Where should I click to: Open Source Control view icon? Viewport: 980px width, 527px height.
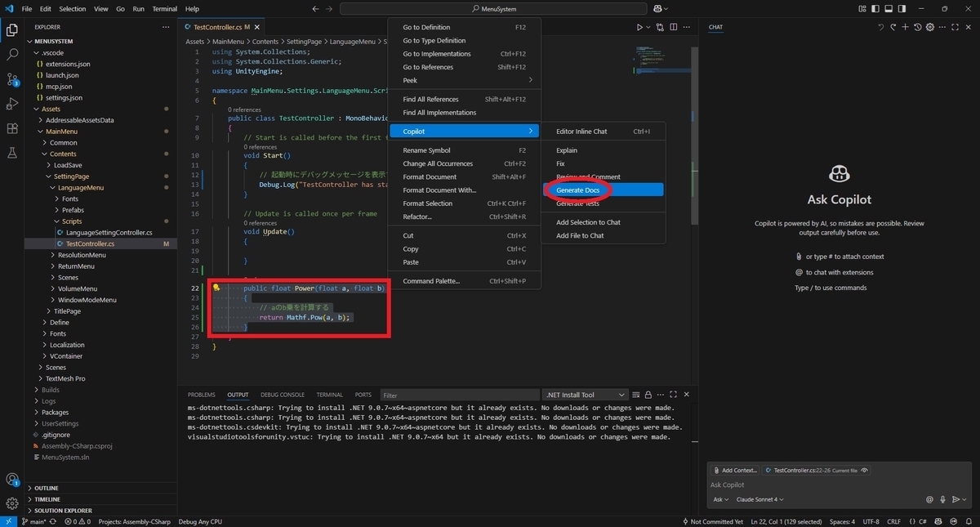pos(12,79)
